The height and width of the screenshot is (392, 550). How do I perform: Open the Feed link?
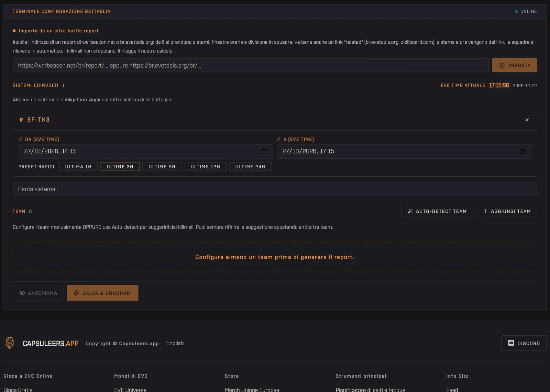pyautogui.click(x=452, y=390)
